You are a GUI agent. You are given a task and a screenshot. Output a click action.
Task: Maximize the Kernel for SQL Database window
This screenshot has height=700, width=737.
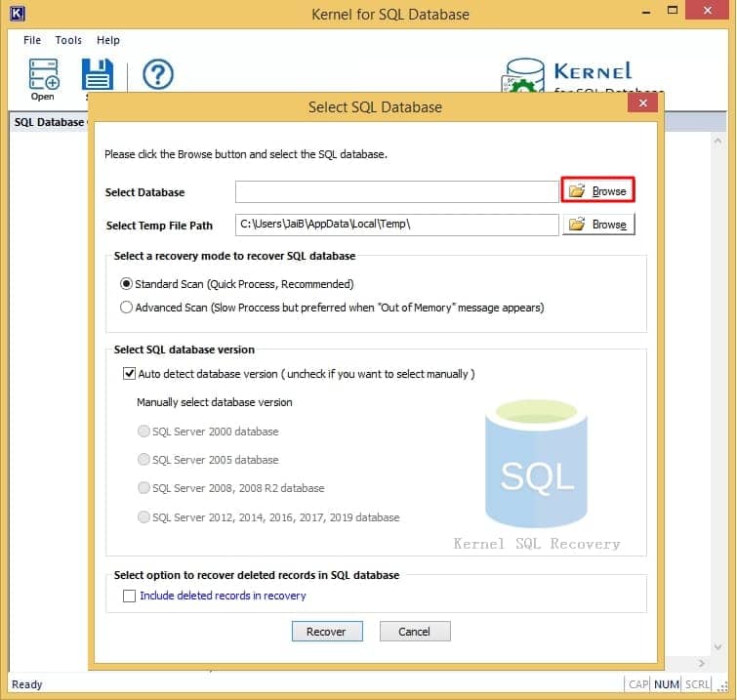(x=673, y=11)
